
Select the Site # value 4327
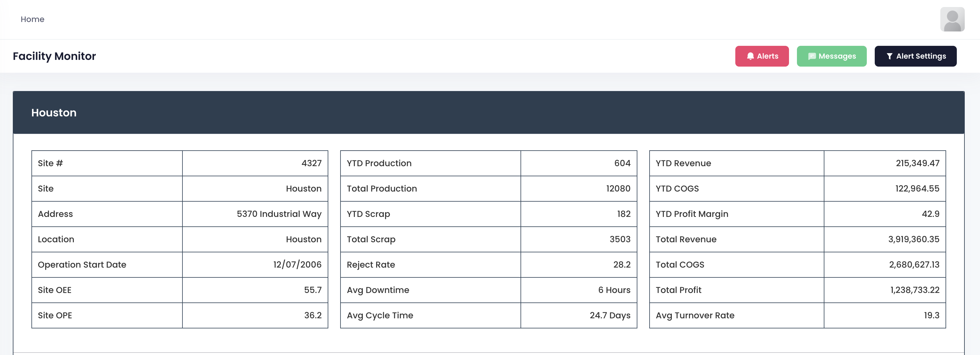pyautogui.click(x=311, y=163)
